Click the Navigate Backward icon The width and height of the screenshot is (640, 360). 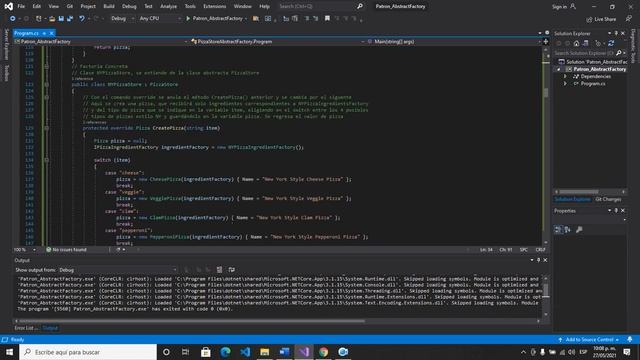coord(13,19)
